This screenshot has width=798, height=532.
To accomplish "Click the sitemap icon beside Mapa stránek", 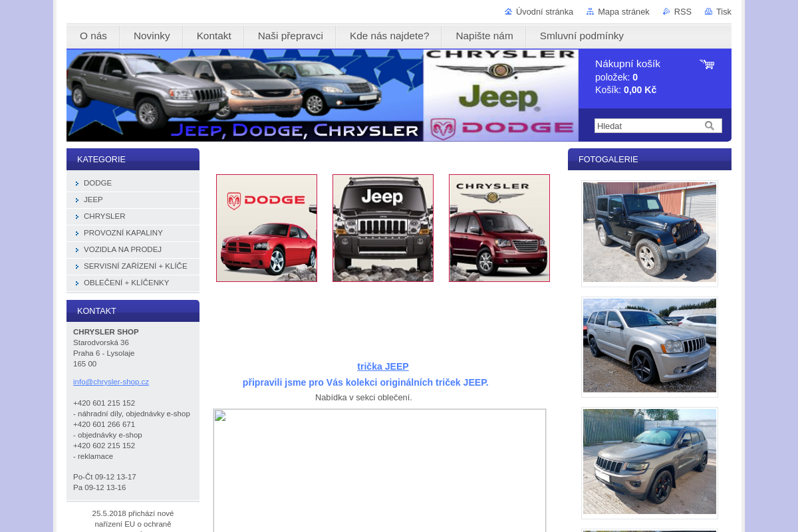I will pyautogui.click(x=590, y=11).
